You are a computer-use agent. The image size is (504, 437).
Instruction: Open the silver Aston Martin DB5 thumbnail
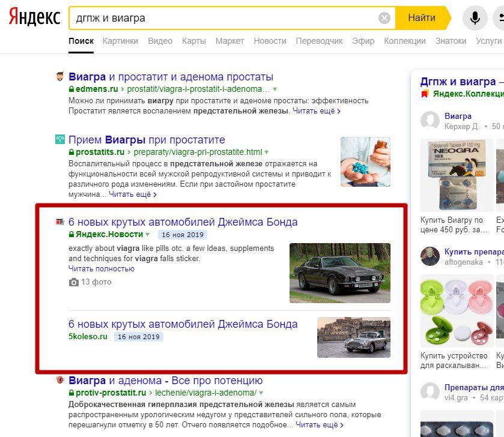point(354,337)
